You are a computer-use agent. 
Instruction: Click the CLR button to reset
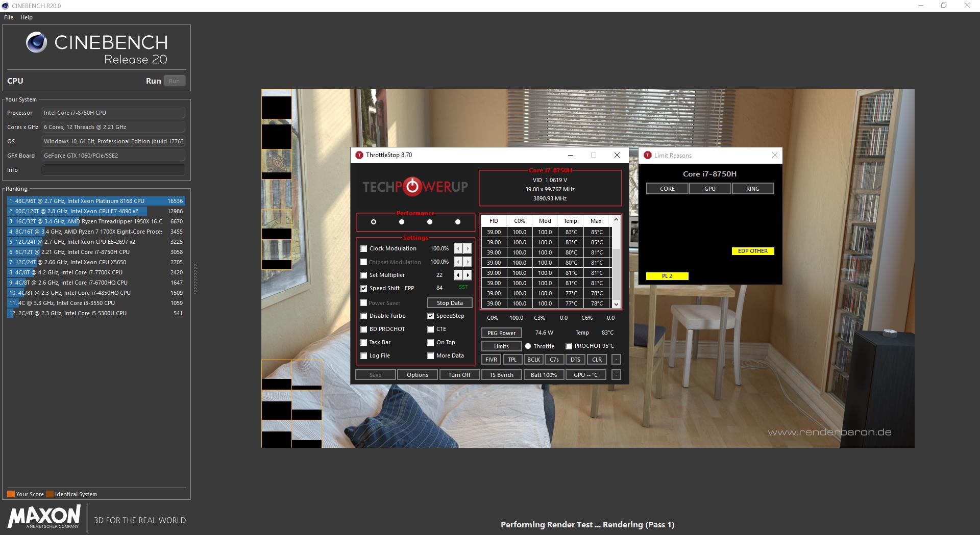(596, 360)
